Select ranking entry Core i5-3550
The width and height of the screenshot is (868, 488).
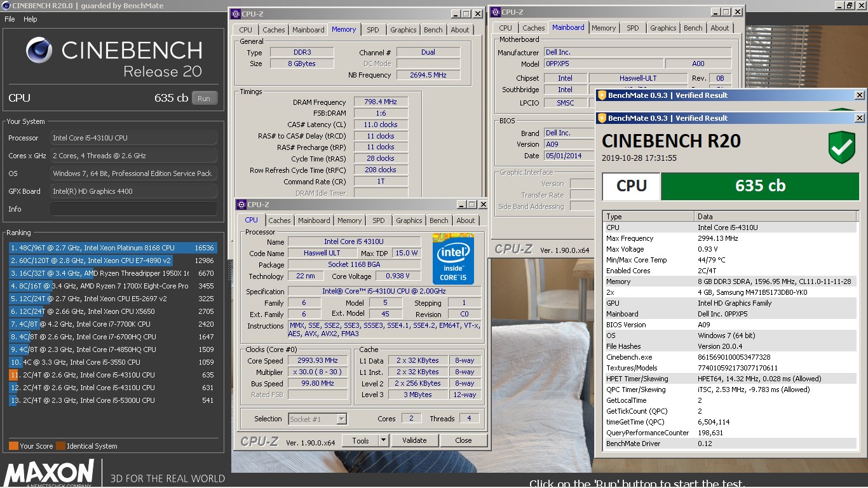point(112,362)
